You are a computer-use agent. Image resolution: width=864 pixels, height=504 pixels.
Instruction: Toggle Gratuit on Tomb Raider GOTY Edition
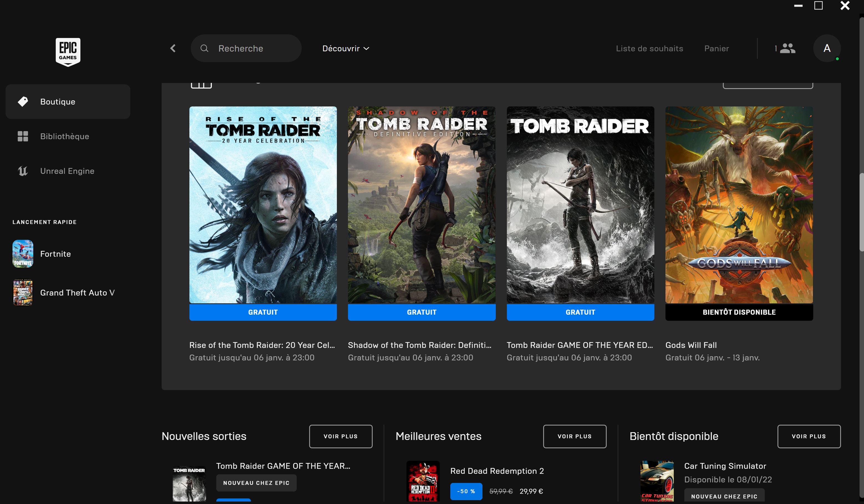(x=580, y=312)
